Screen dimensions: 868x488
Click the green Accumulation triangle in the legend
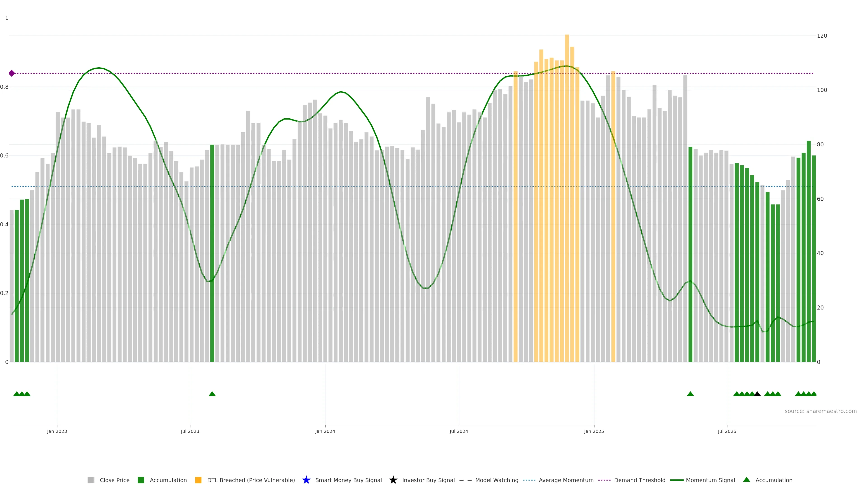(x=746, y=480)
